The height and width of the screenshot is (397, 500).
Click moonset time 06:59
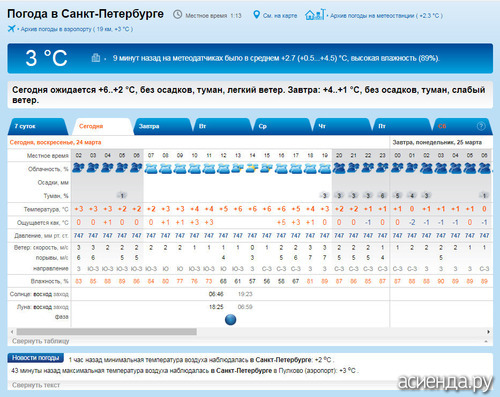click(x=245, y=307)
